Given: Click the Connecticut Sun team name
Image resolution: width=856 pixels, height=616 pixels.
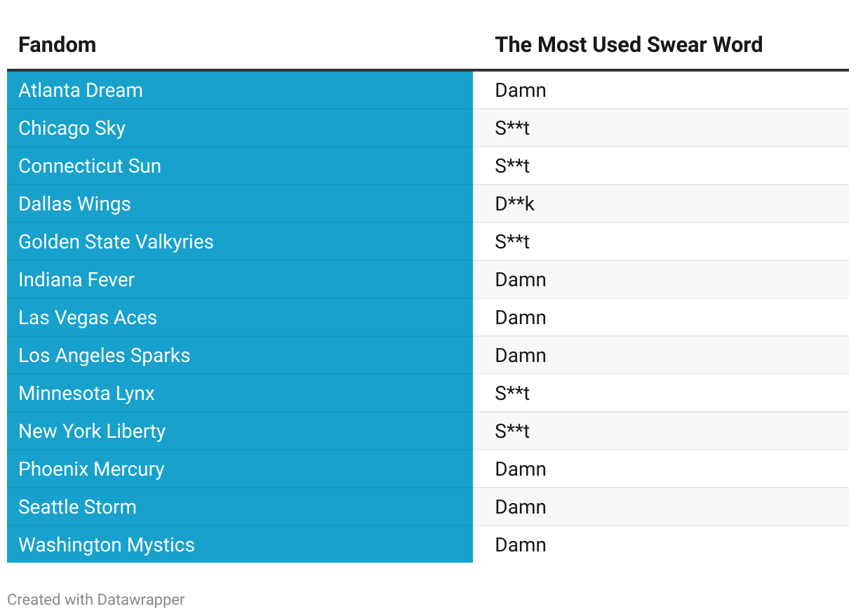Looking at the screenshot, I should [90, 166].
